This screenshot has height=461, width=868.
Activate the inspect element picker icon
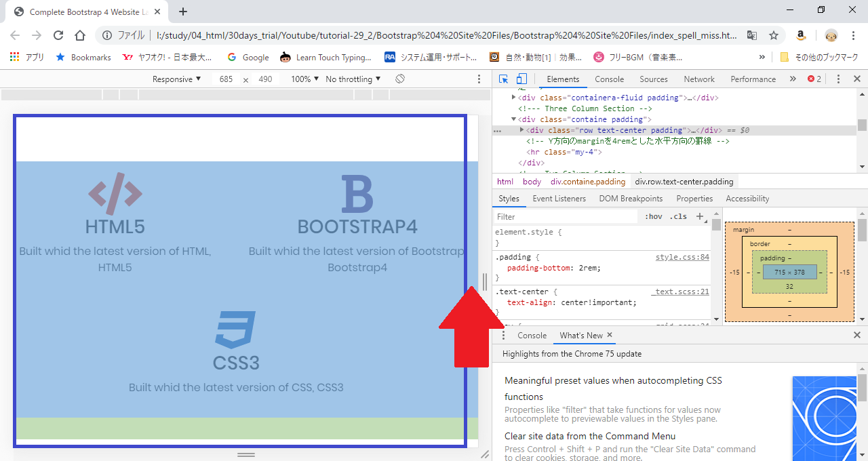pos(503,79)
